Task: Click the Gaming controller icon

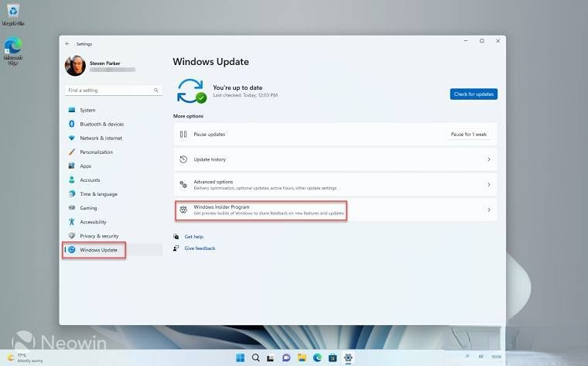Action: [x=72, y=207]
